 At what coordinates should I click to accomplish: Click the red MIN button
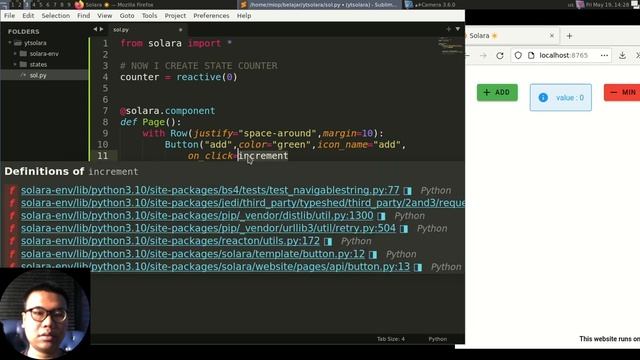[622, 93]
